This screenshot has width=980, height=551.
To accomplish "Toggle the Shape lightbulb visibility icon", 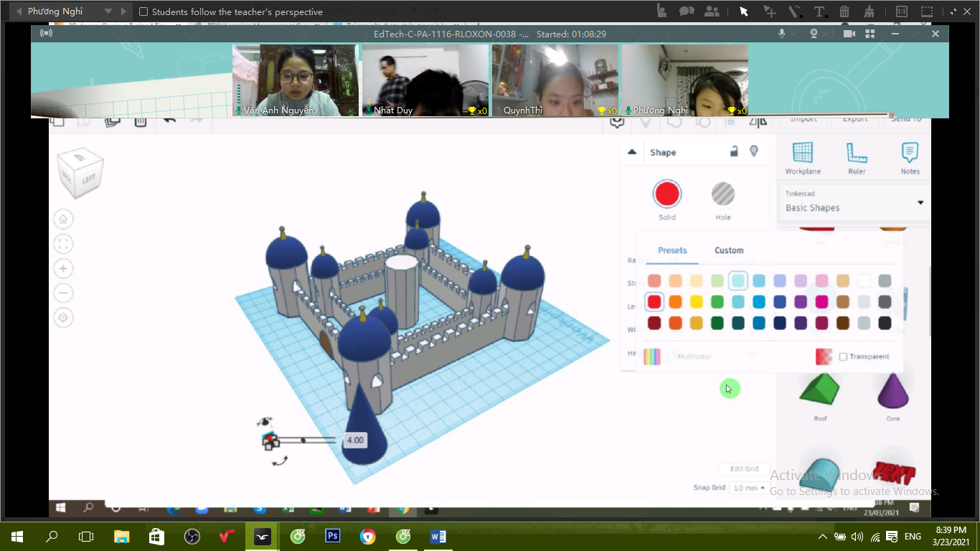I will [754, 151].
